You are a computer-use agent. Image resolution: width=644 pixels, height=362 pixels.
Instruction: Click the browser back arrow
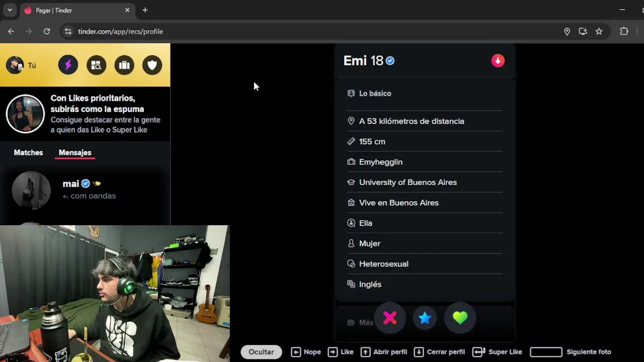point(11,31)
